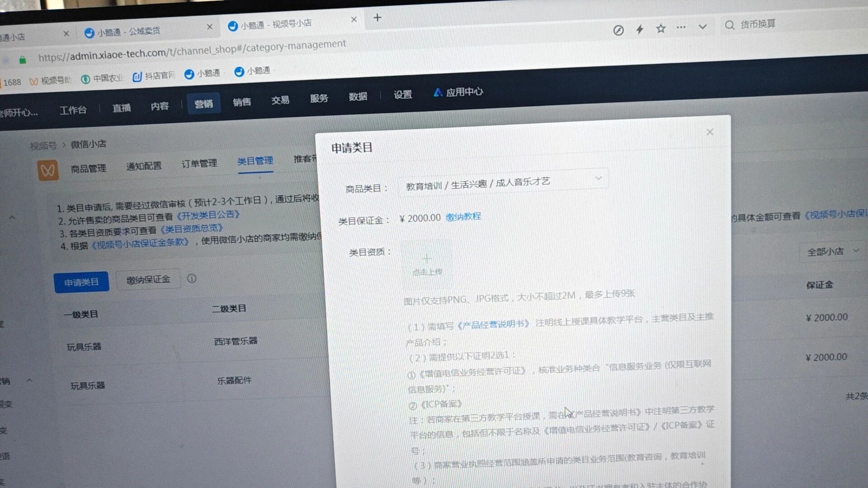Open a new browser tab with plus
The width and height of the screenshot is (868, 488).
click(377, 18)
